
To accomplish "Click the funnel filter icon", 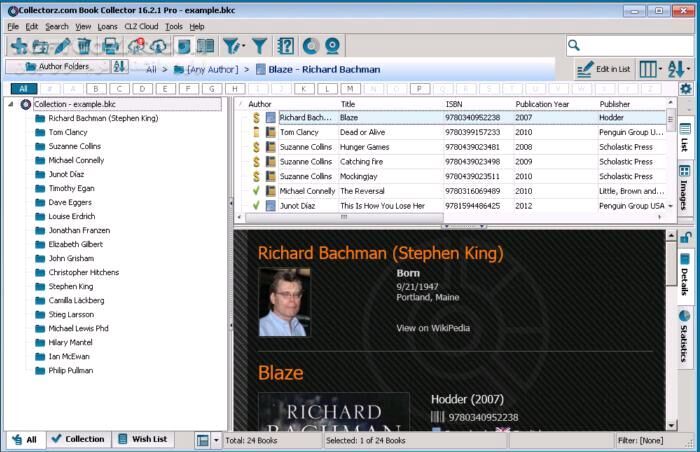I will pos(259,46).
